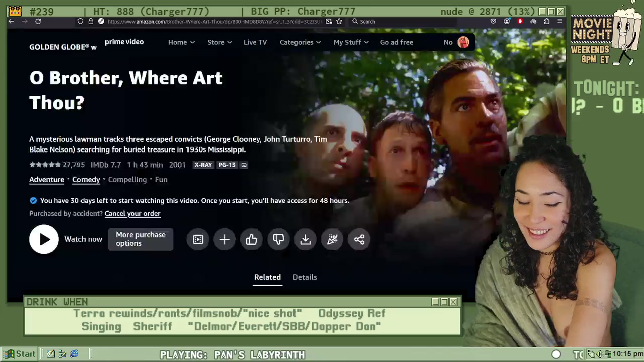This screenshot has height=362, width=644.
Task: Click the gray extension icon beside the red one
Action: point(533,21)
